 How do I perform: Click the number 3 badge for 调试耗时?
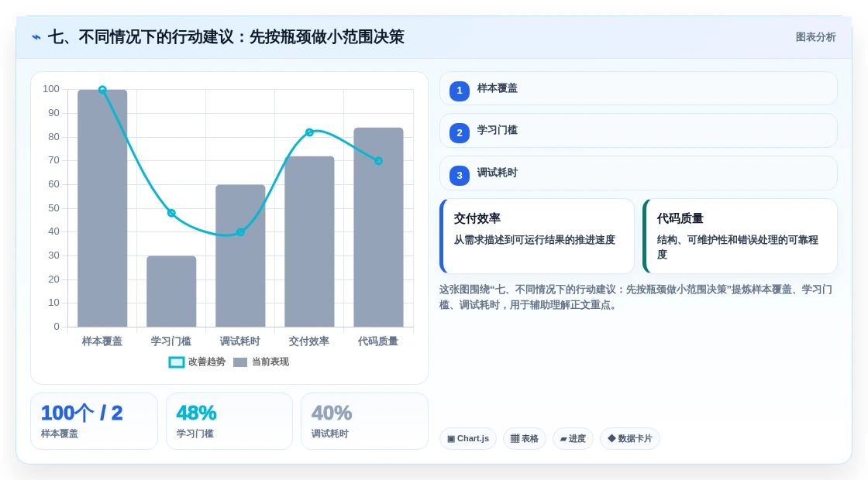point(460,175)
